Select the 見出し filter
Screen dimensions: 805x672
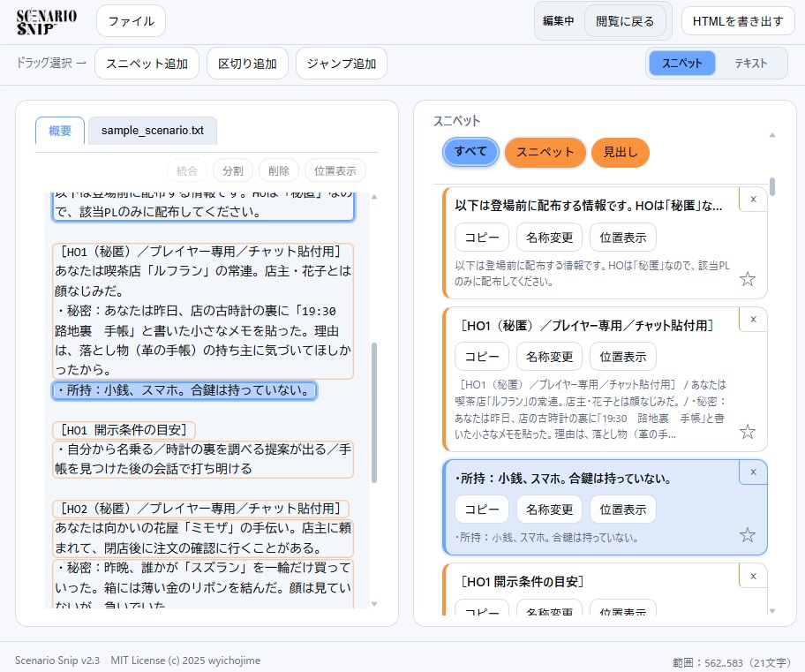click(621, 152)
